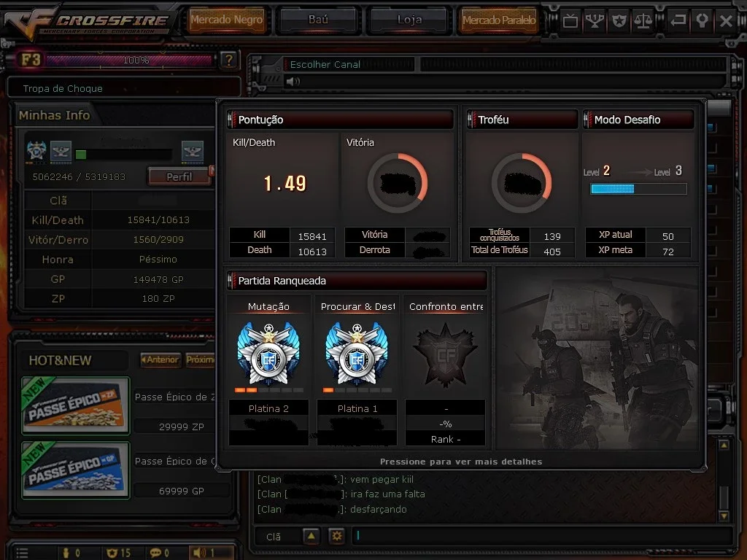Click the chat scrollbar down arrow
Screen dimensions: 747x560
724,516
